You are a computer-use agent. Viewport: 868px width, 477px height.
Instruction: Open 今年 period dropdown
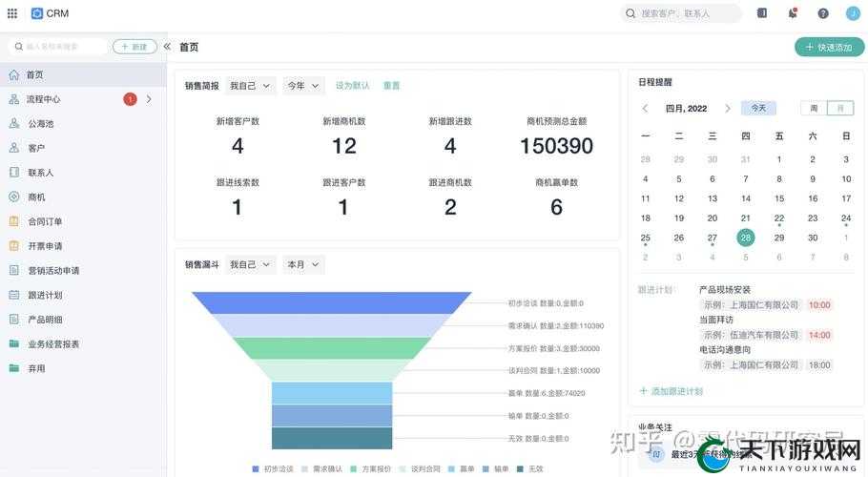tap(303, 86)
